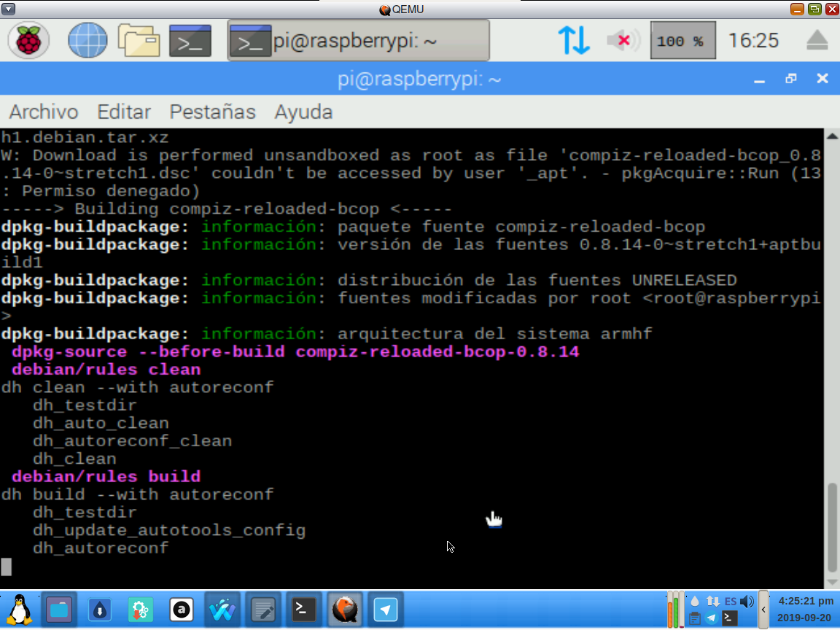
Task: Collapse the system tray arrow handle
Action: click(x=763, y=610)
